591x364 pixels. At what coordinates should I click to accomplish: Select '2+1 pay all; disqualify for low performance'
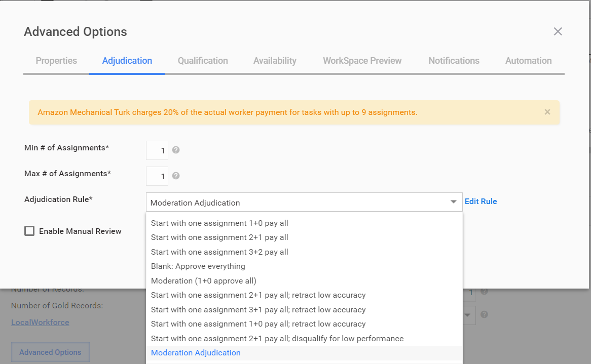click(304, 338)
